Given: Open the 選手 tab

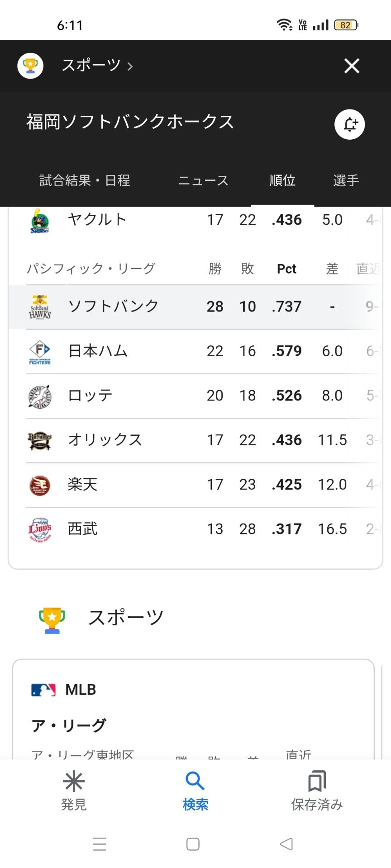Looking at the screenshot, I should pyautogui.click(x=346, y=180).
